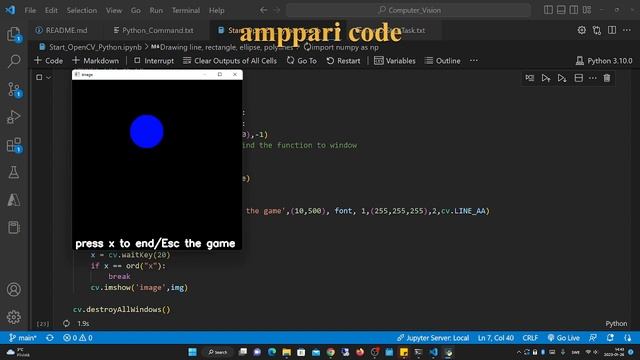This screenshot has height=360, width=640.
Task: Click the blue circle in image window
Action: (147, 131)
